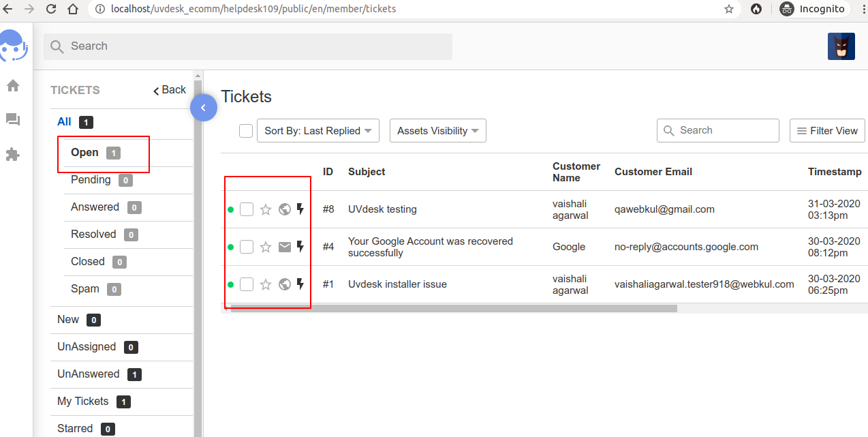Open Sort By: Last Replied dropdown

point(317,131)
